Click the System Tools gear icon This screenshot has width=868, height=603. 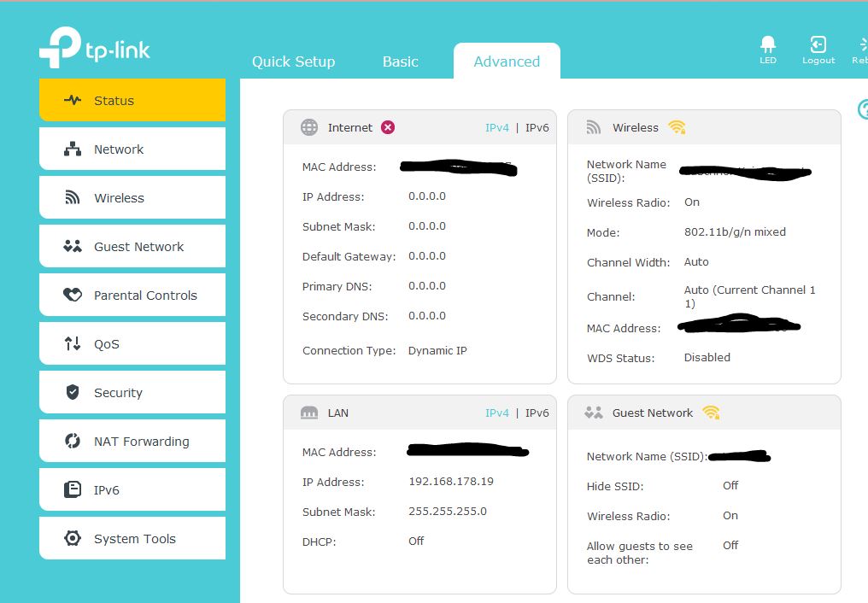[x=73, y=538]
